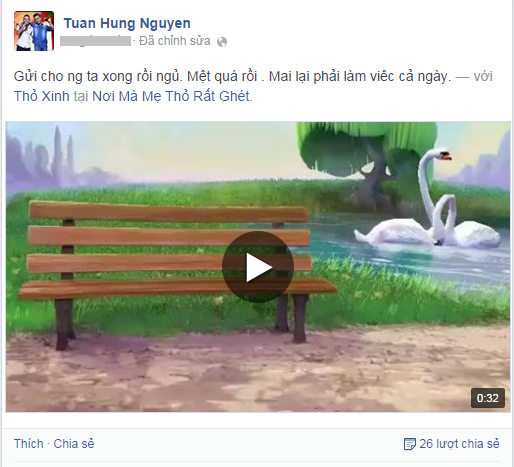Image resolution: width=514 pixels, height=467 pixels.
Task: View the "26 lượt chia sẻ" shares list
Action: pyautogui.click(x=459, y=444)
